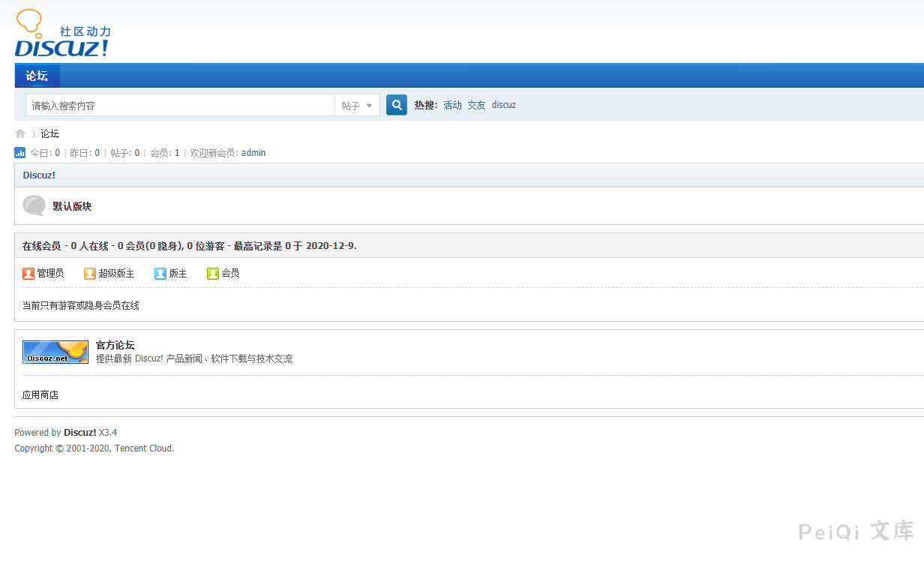Click the hot search term 交友
The height and width of the screenshot is (561, 924).
(476, 105)
